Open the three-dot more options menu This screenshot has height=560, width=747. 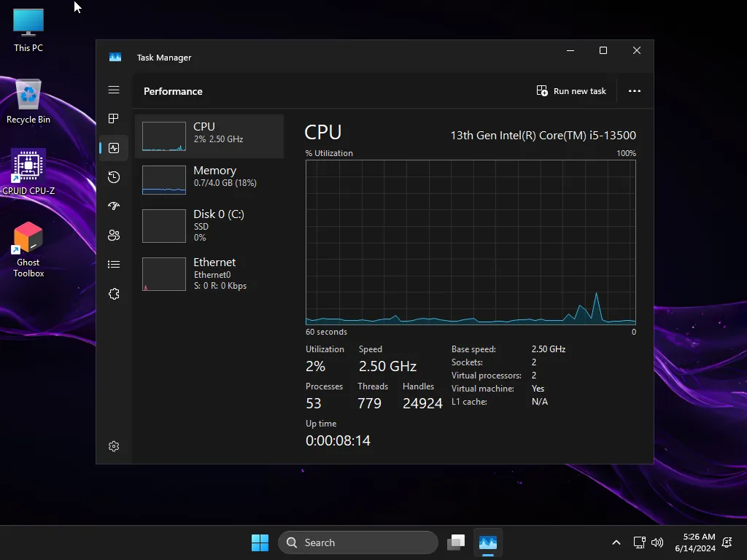point(634,90)
